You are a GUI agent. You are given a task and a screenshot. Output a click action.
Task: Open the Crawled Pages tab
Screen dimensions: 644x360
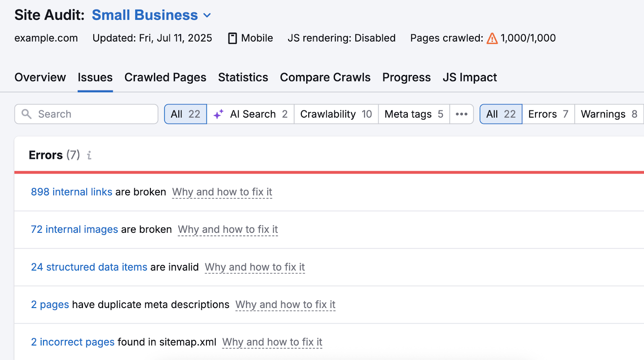165,77
